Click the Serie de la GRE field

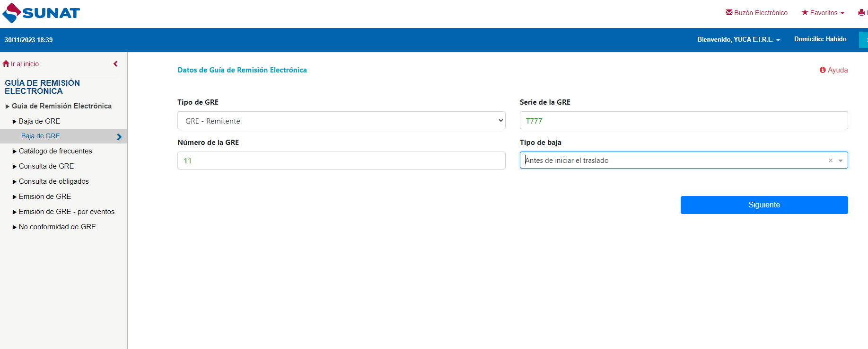pos(684,121)
